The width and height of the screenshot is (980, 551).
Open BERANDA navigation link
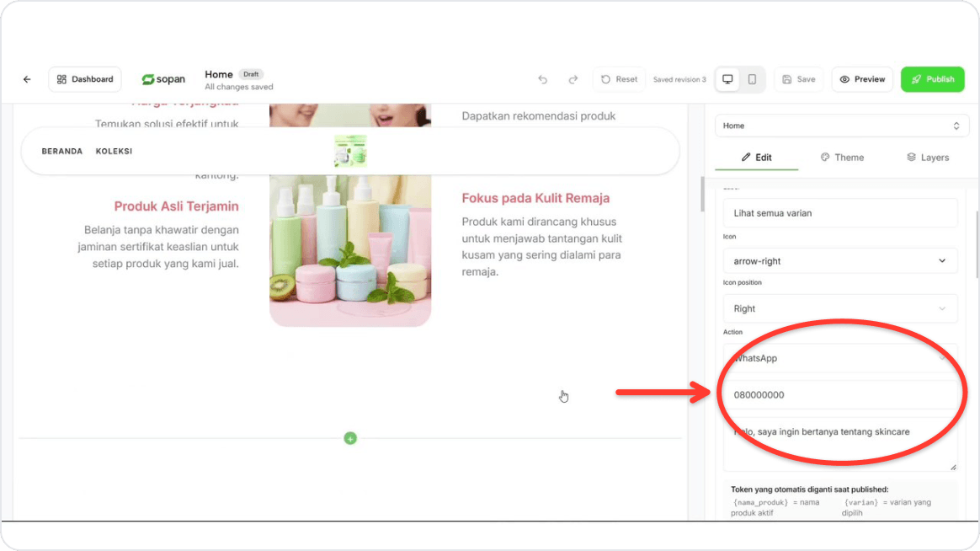61,152
